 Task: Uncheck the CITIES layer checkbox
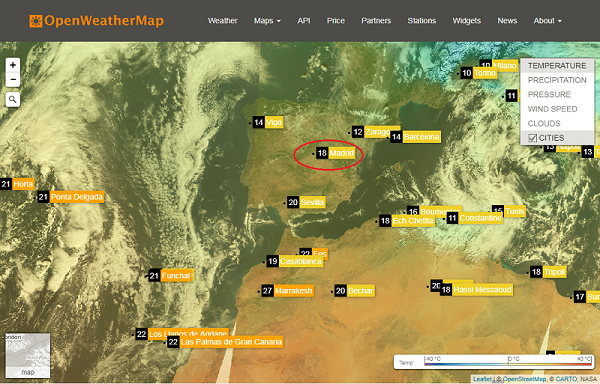(532, 138)
